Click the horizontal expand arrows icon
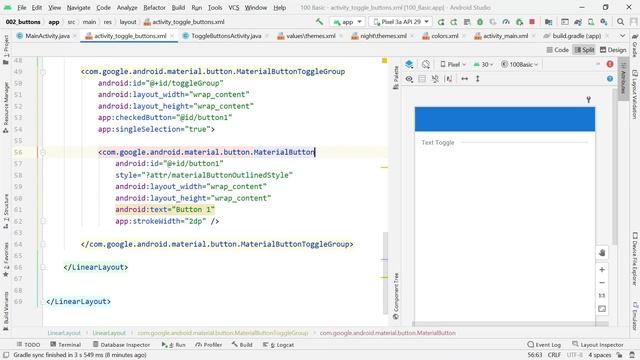This screenshot has width=640, height=360. pyautogui.click(x=464, y=79)
